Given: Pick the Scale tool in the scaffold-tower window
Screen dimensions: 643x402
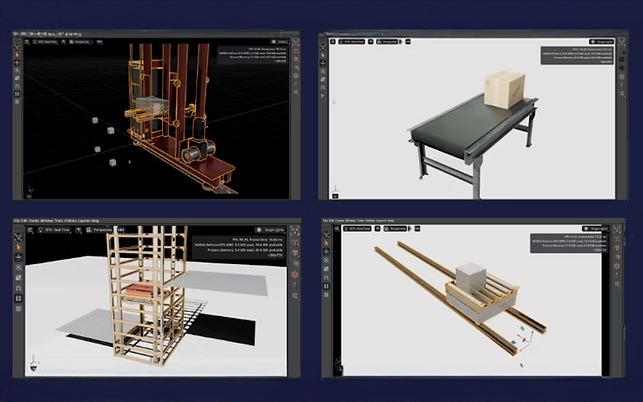Looking at the screenshot, I should pos(18,280).
